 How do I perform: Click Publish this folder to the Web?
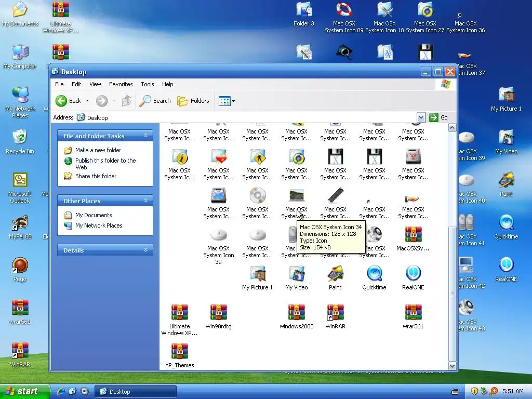pos(105,164)
